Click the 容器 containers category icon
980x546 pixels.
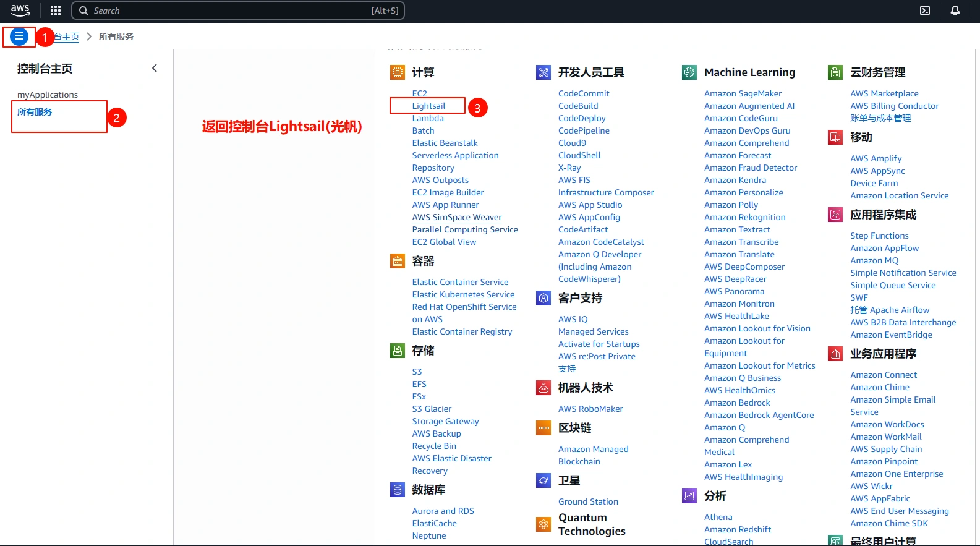tap(397, 261)
